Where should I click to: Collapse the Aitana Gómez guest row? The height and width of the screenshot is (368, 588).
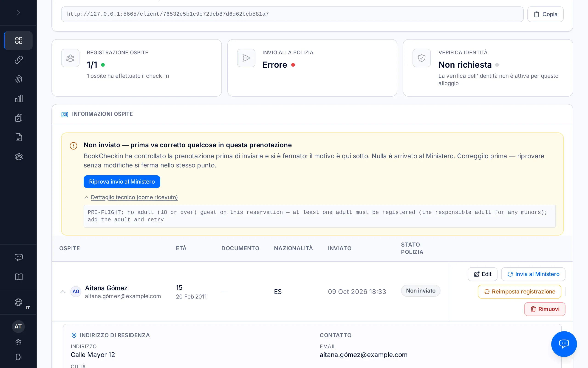pyautogui.click(x=63, y=292)
